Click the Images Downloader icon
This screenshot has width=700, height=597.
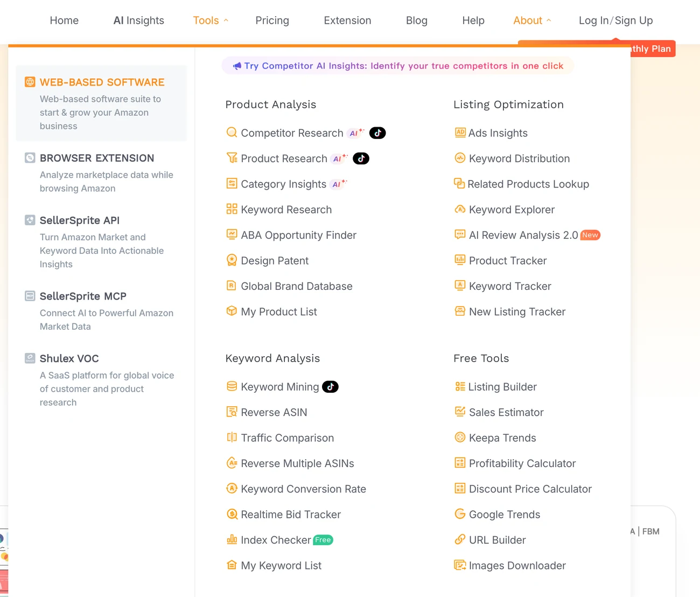[460, 565]
